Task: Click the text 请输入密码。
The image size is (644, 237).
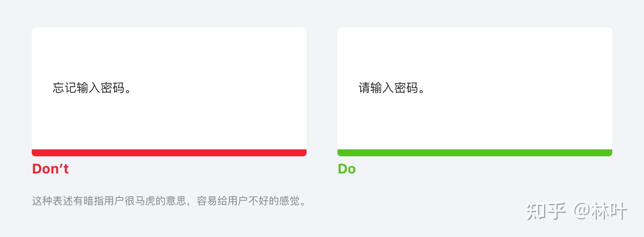Action: pyautogui.click(x=392, y=88)
